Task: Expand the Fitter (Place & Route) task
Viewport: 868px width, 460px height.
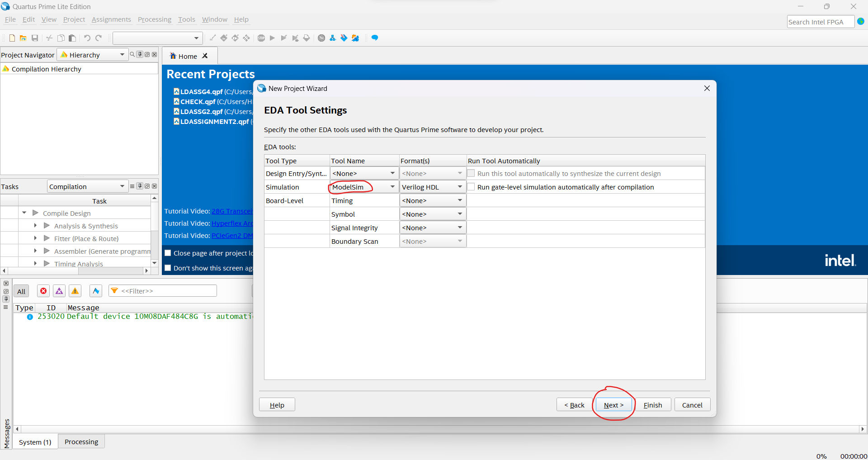Action: pyautogui.click(x=35, y=238)
